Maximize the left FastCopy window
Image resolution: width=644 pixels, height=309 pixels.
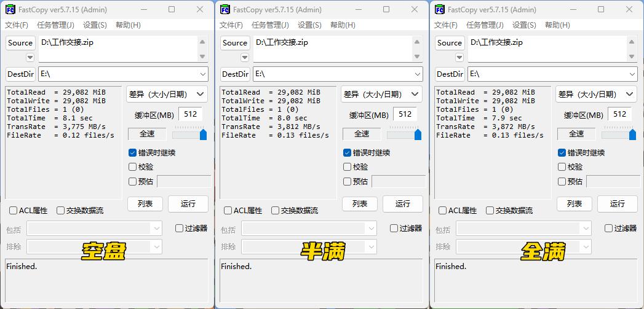tap(172, 9)
